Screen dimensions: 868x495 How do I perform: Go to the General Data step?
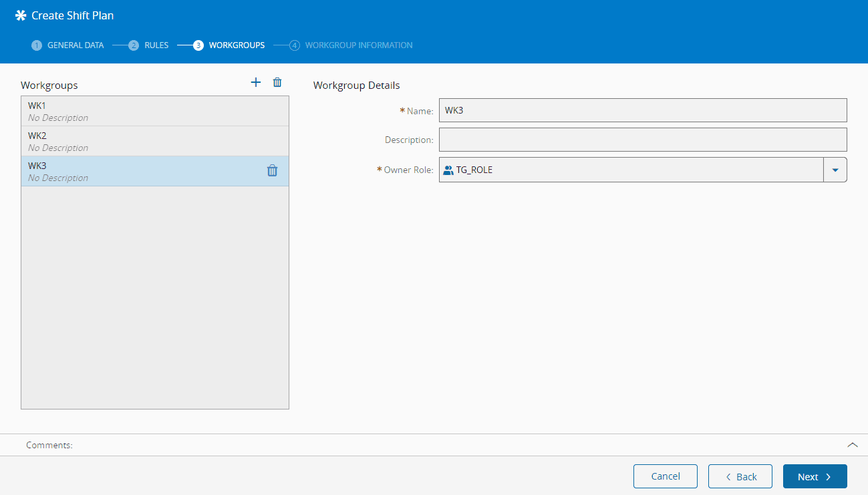[x=75, y=45]
